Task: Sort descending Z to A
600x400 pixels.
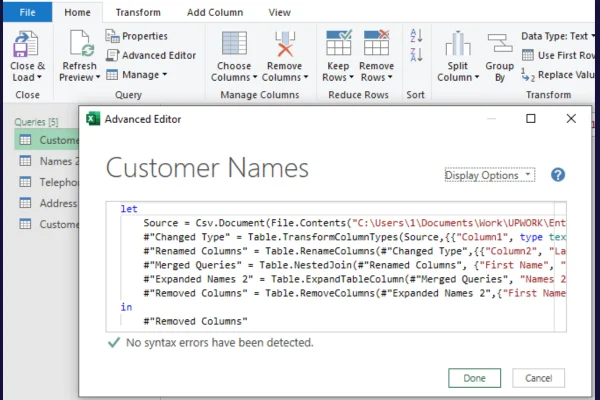Action: coord(416,55)
